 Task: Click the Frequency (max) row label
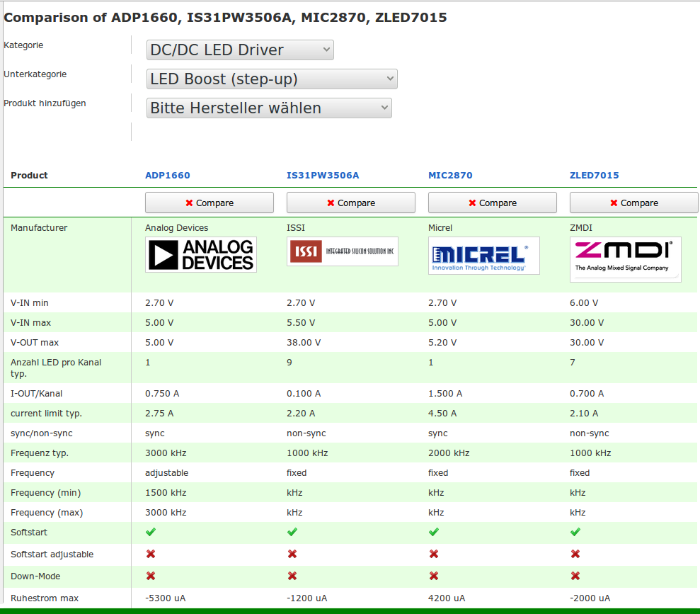point(47,512)
